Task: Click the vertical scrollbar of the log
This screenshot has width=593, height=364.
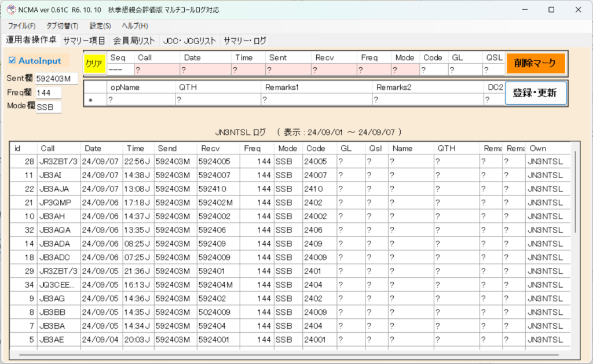Action: 575,191
